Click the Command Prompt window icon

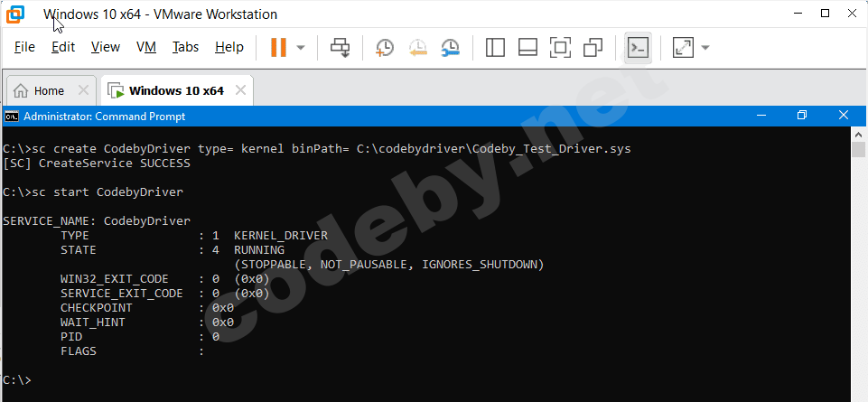click(12, 117)
